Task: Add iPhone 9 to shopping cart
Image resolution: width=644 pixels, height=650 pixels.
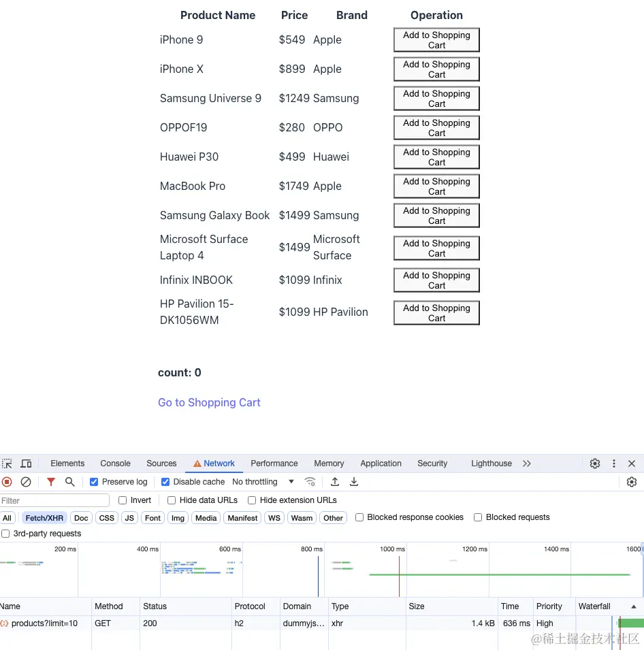Action: 436,40
